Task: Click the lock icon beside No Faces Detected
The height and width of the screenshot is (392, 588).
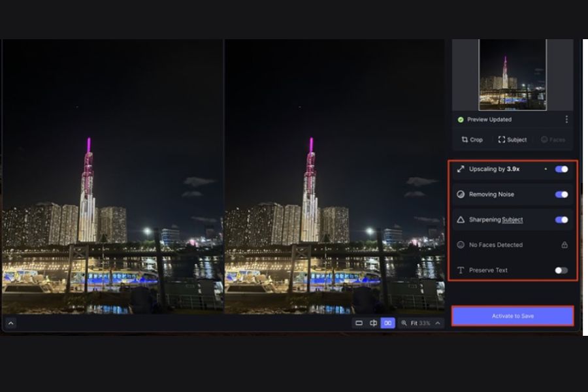Action: pos(564,245)
